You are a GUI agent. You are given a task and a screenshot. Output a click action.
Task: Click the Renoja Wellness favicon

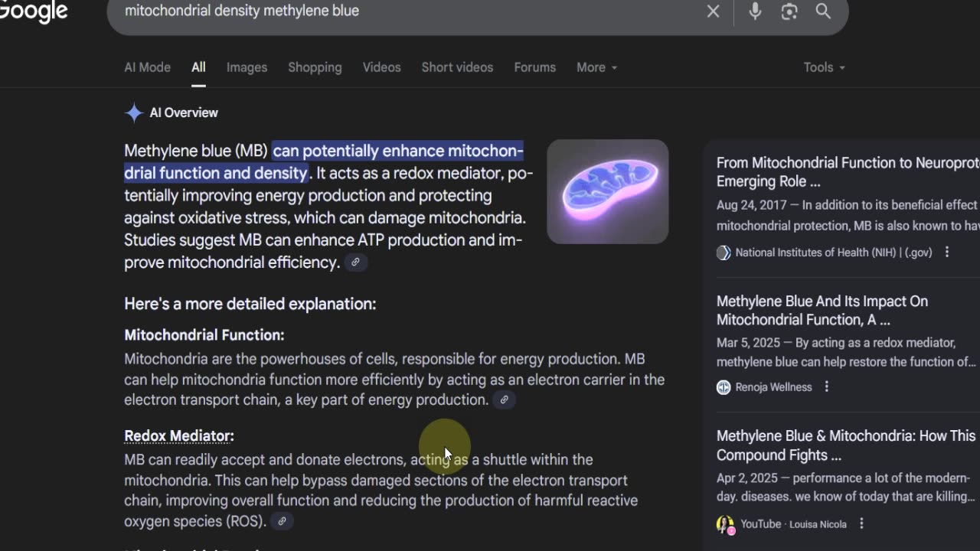pos(724,387)
